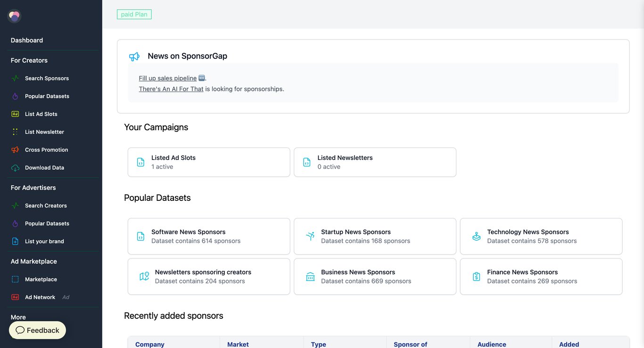Open Search Creators under For Advertisers
The image size is (644, 348).
pyautogui.click(x=46, y=206)
